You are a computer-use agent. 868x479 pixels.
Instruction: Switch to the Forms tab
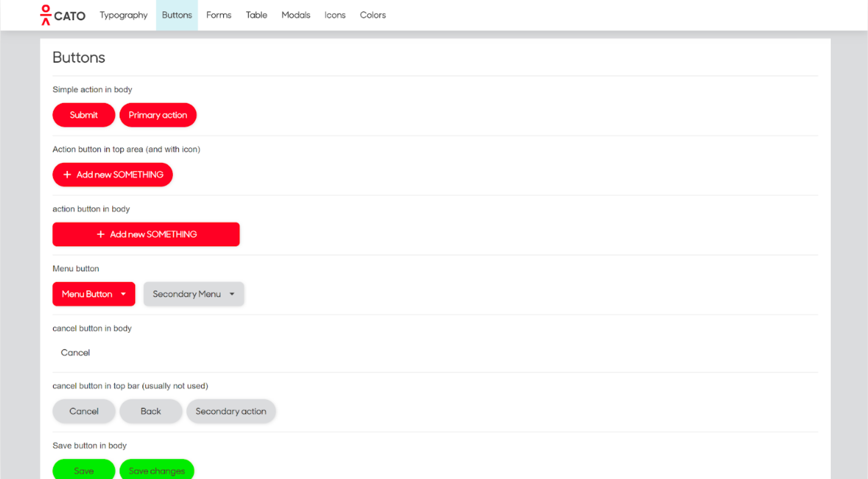219,15
